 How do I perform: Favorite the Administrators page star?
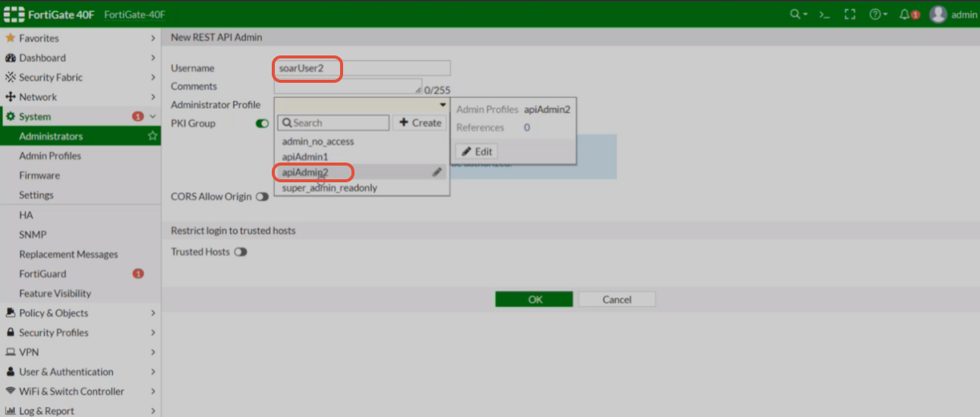[153, 136]
